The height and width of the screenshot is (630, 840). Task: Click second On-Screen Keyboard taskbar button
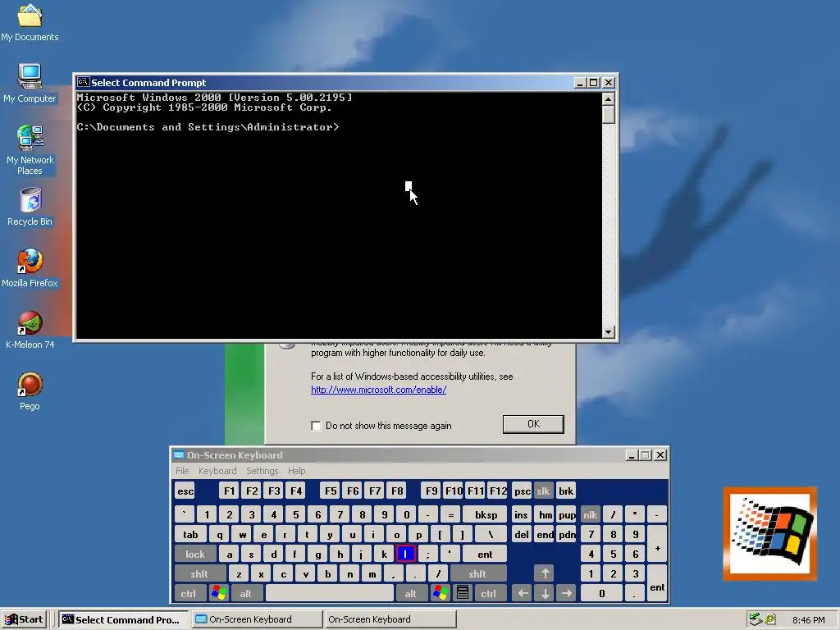coord(391,619)
